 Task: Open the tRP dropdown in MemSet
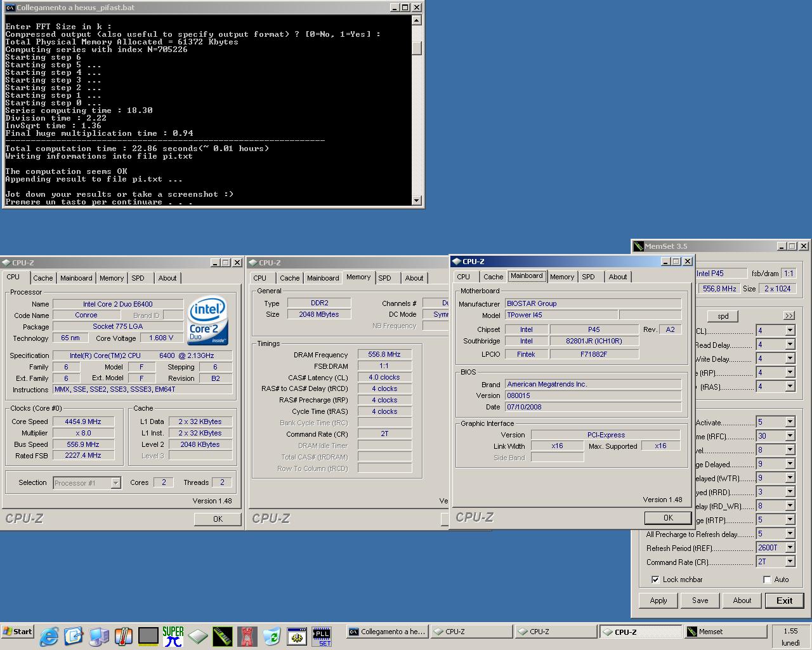(x=790, y=373)
